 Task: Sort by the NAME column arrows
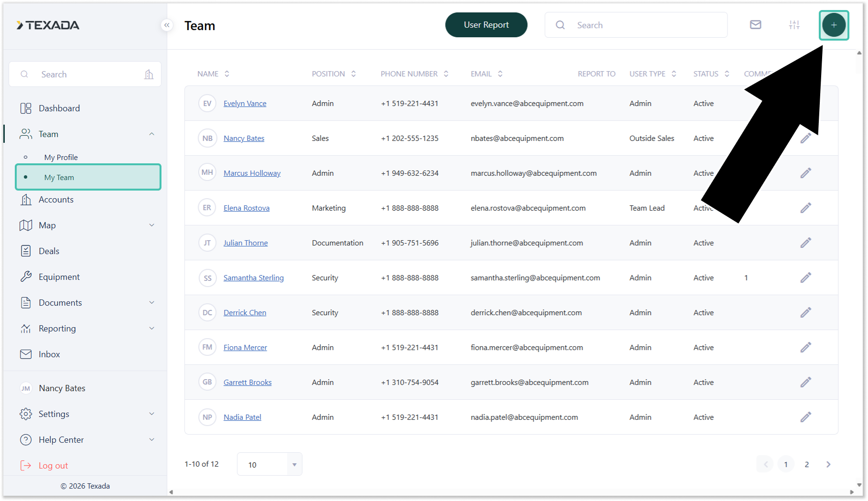click(227, 74)
